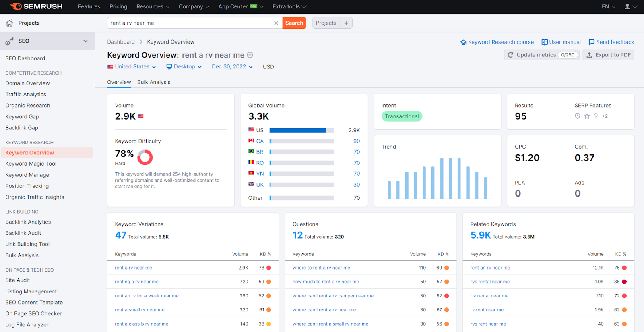The width and height of the screenshot is (644, 332).
Task: Click the orange Search button
Action: pos(294,23)
